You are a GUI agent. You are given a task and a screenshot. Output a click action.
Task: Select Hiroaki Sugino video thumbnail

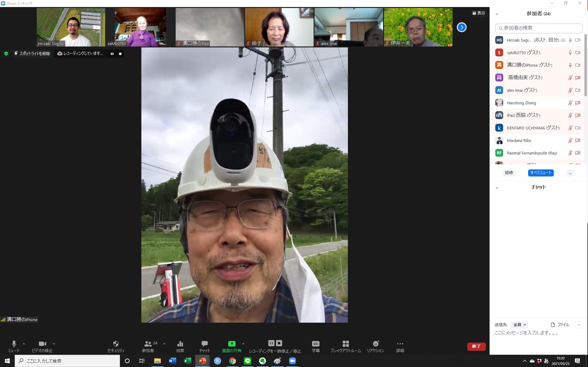point(71,27)
